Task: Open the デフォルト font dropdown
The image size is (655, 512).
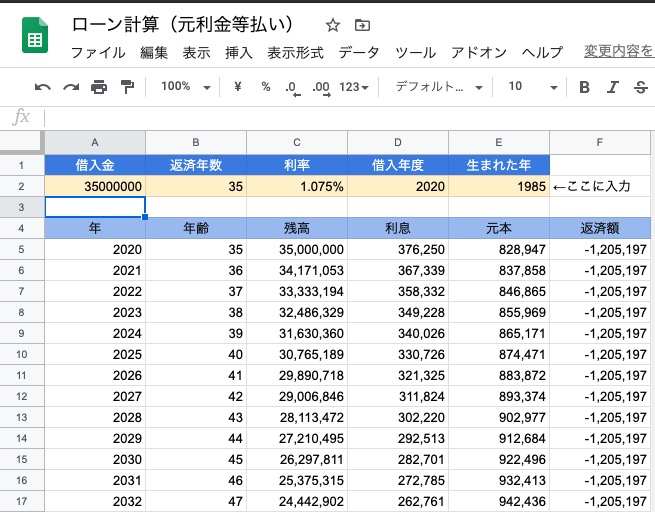Action: tap(439, 87)
